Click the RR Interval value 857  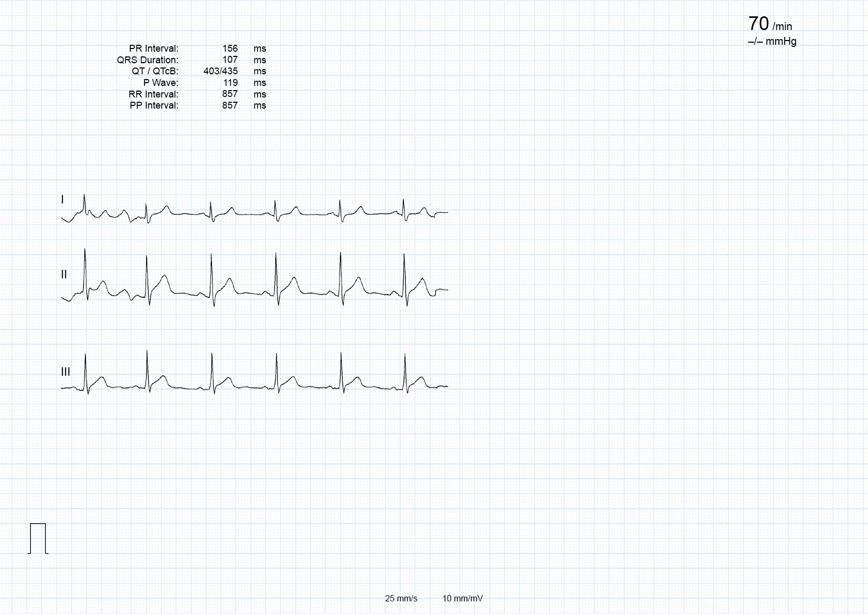(x=230, y=94)
